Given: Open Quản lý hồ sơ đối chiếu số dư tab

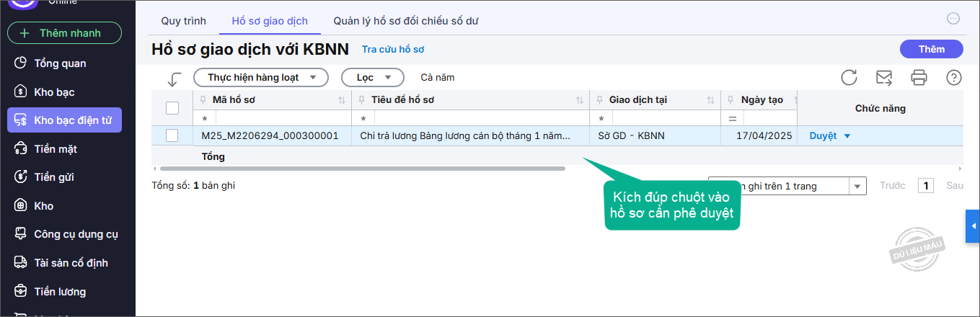Looking at the screenshot, I should [x=406, y=21].
